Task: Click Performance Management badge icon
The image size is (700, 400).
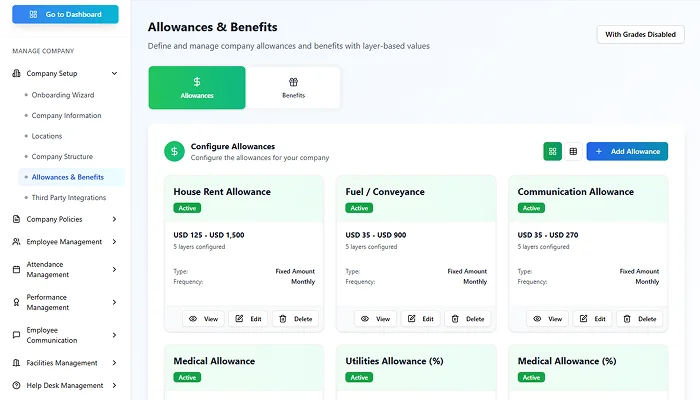Action: click(x=16, y=302)
